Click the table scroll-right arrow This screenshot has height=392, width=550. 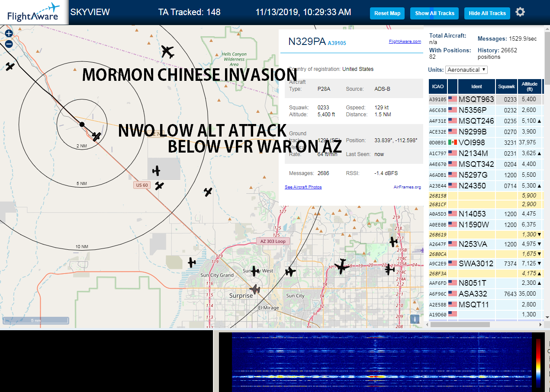(x=540, y=324)
